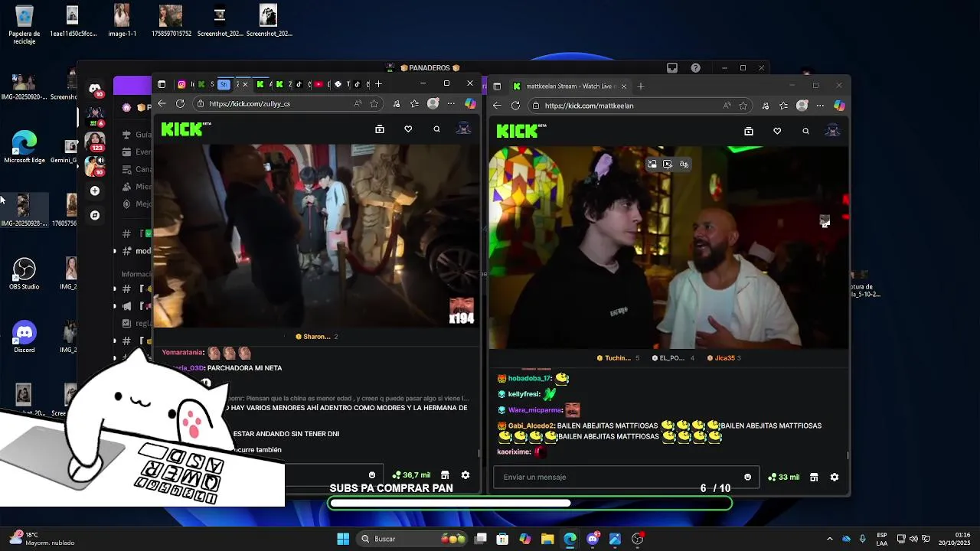980x551 pixels.
Task: Open the chat shop icon in the zullyy_cs chat
Action: click(445, 475)
